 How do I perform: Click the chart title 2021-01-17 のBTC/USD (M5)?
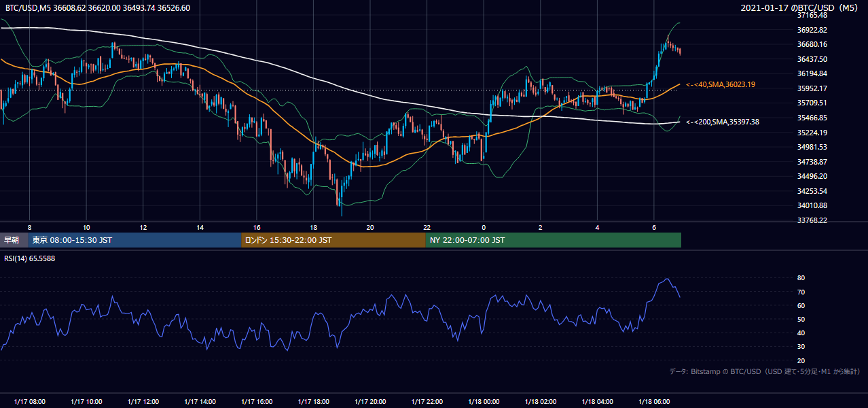pyautogui.click(x=801, y=8)
